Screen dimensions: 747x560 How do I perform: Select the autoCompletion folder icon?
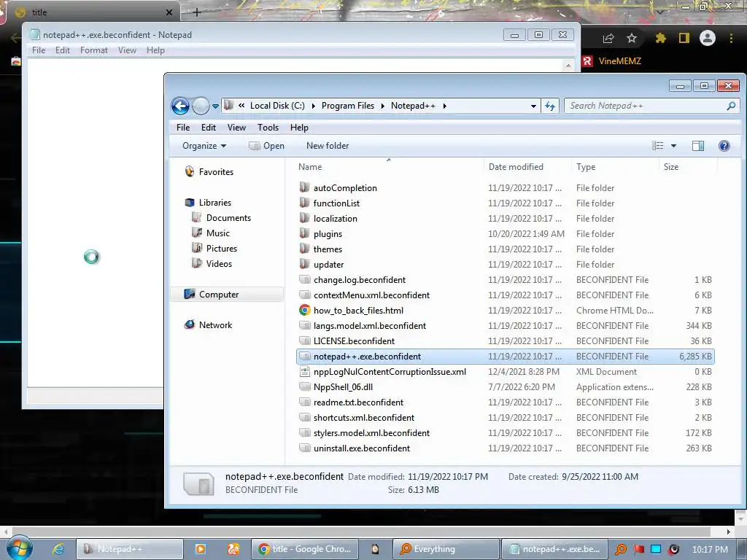[304, 187]
